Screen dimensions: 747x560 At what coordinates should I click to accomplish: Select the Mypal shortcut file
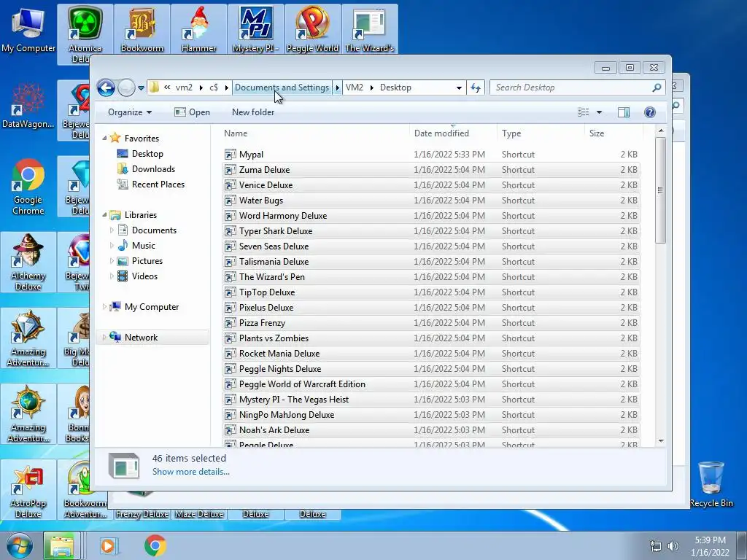[430, 155]
